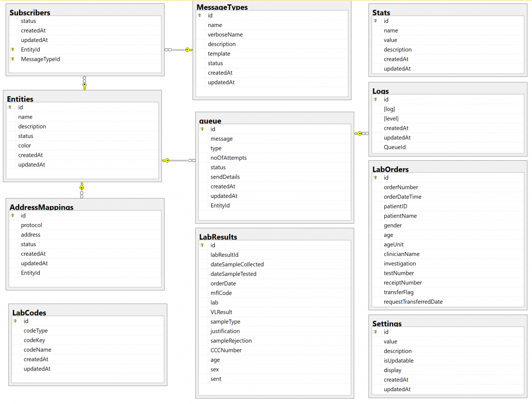The height and width of the screenshot is (404, 532).
Task: Select the verboseName column in MessageTypes
Action: click(272, 35)
